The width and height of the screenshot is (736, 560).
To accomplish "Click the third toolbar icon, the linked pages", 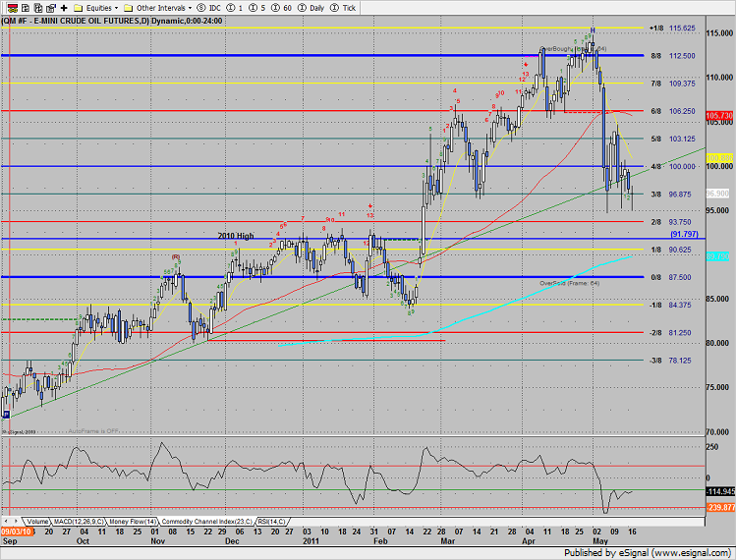I will point(38,8).
